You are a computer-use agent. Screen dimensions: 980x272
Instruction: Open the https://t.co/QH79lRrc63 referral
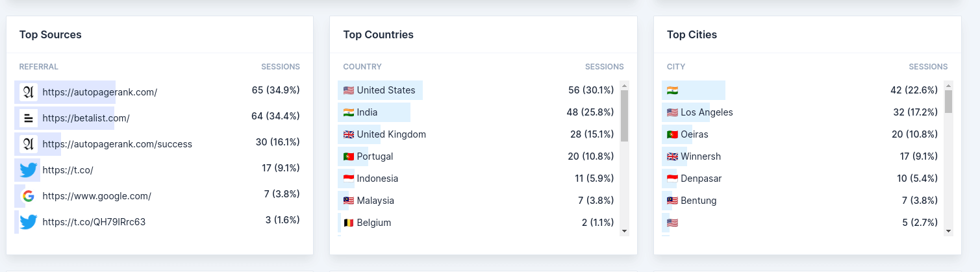94,222
